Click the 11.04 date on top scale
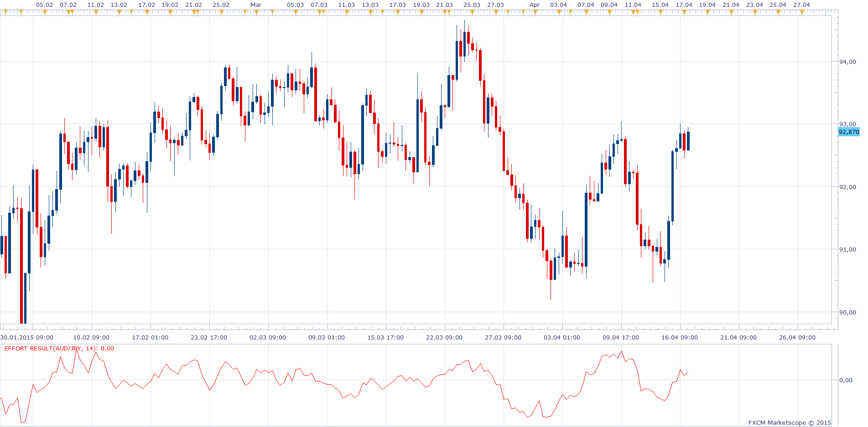This screenshot has height=427, width=868. (633, 5)
